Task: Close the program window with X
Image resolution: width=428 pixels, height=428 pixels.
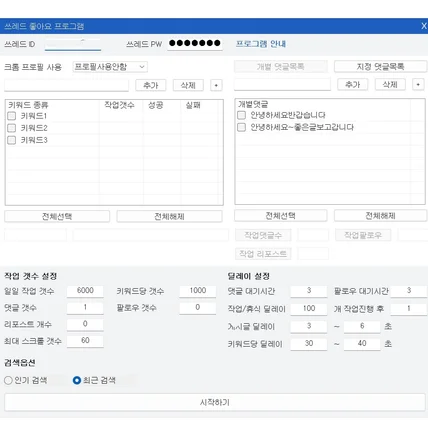Action: pyautogui.click(x=424, y=26)
